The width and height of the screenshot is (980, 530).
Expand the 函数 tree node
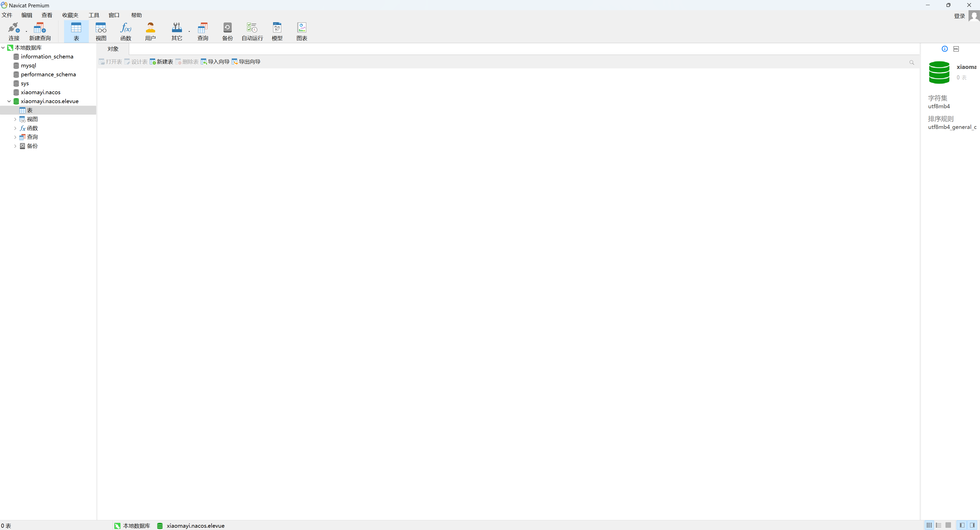pyautogui.click(x=15, y=128)
